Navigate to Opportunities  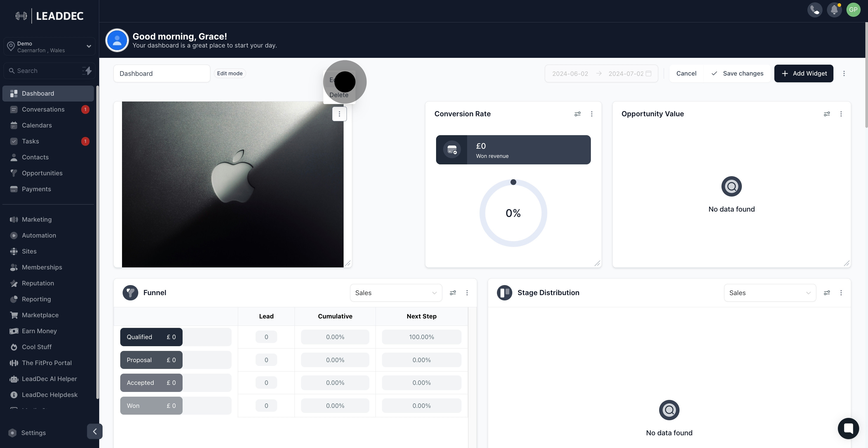(48, 173)
